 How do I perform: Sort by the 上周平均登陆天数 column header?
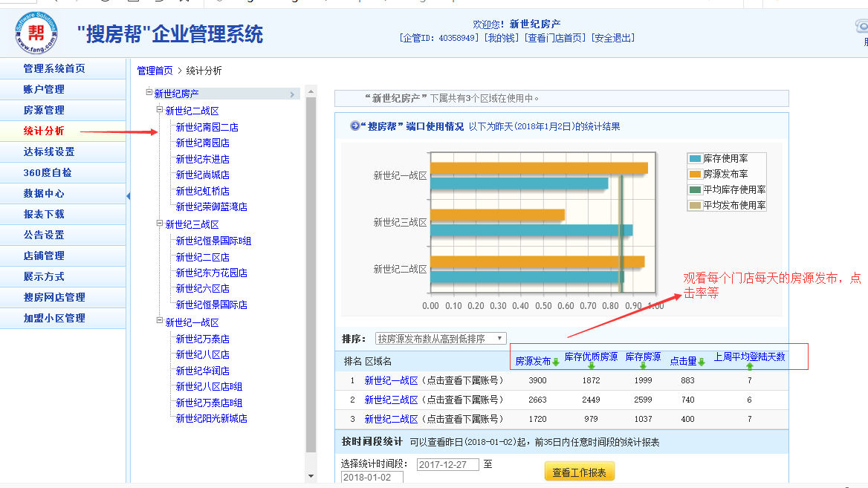[x=750, y=357]
